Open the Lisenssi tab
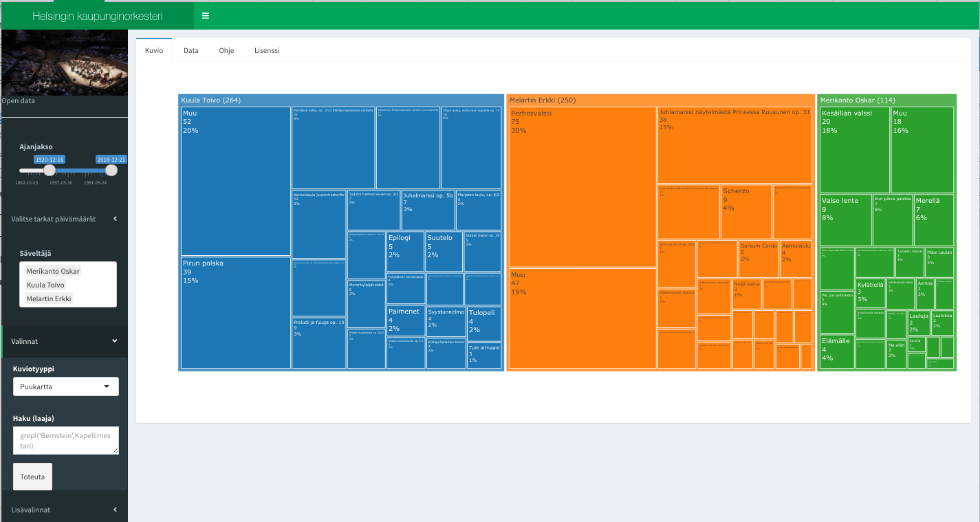The image size is (980, 522). [267, 51]
